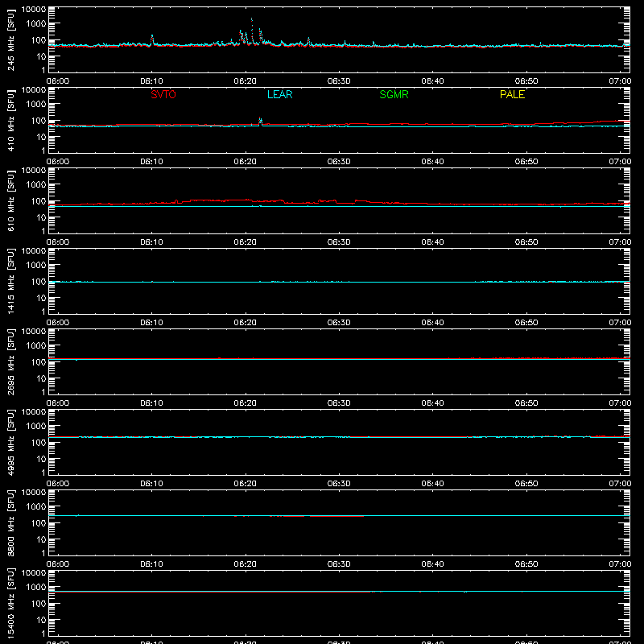
Task: Click 06:20 time tick below 1415 MHz plot
Action: 246,323
